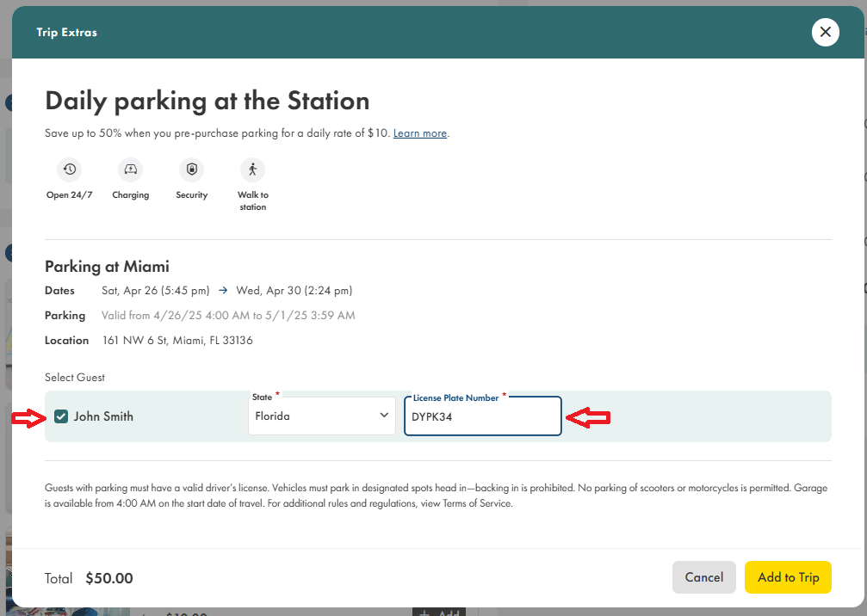
Task: Click the John Smith guest name label
Action: click(x=103, y=416)
